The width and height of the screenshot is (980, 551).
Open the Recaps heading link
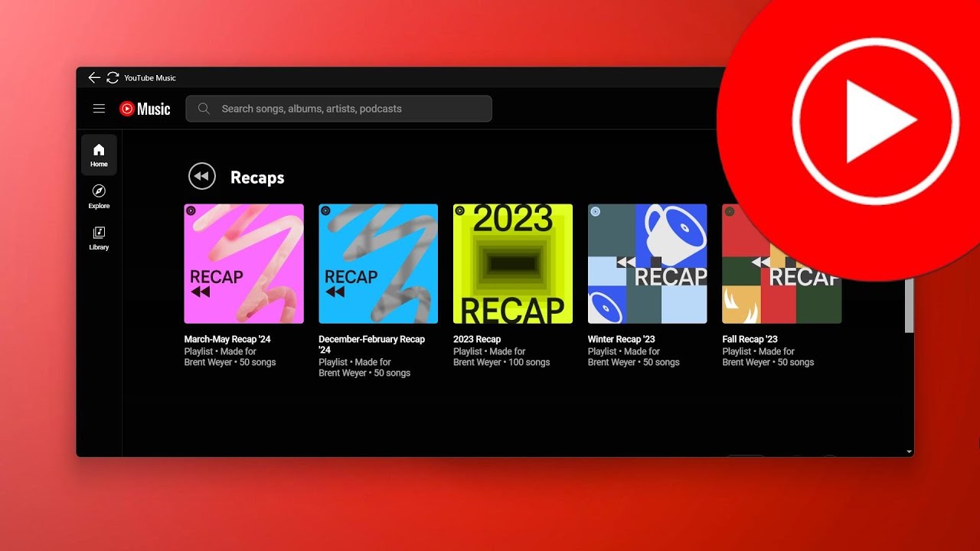point(256,177)
